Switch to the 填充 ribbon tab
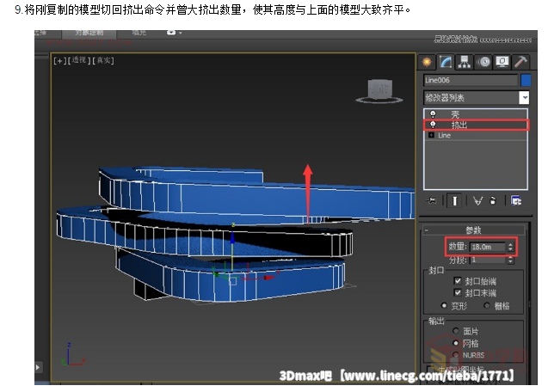This screenshot has height=392, width=548. point(139,33)
